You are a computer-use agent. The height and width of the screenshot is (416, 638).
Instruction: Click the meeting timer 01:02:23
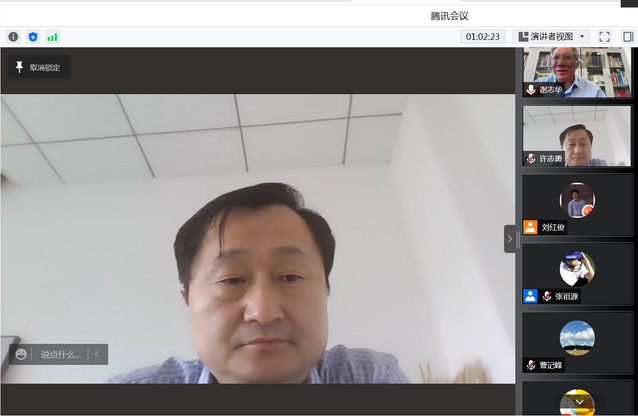coord(482,37)
